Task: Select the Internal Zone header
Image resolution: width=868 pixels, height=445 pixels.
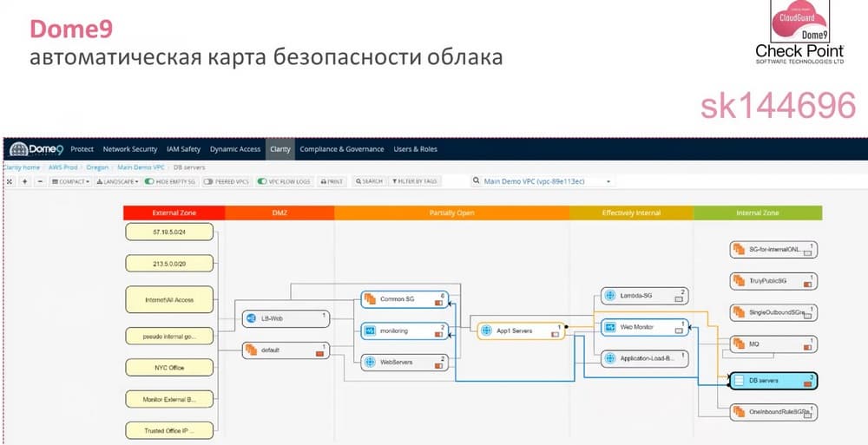Action: [757, 213]
